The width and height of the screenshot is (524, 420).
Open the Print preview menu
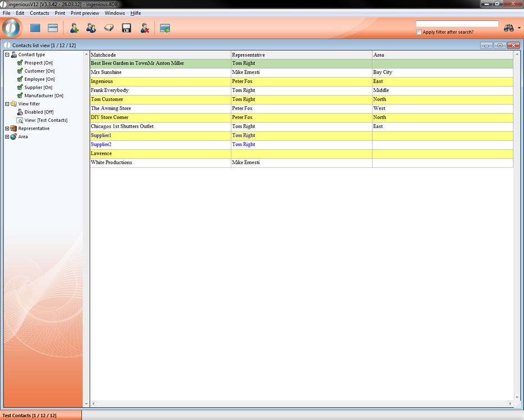tap(85, 13)
